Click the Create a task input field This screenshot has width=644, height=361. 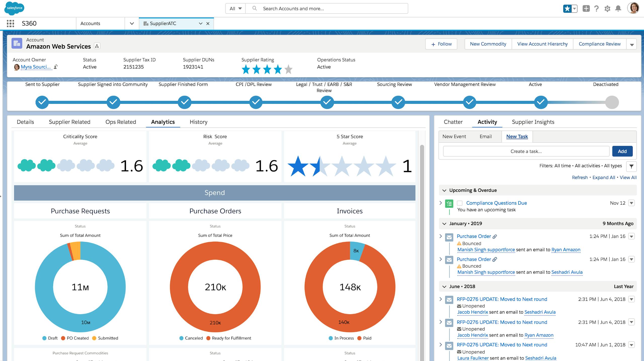[526, 151]
